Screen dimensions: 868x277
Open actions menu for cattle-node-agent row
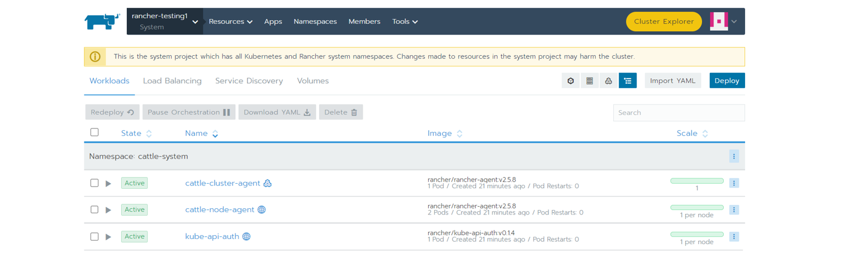point(734,210)
